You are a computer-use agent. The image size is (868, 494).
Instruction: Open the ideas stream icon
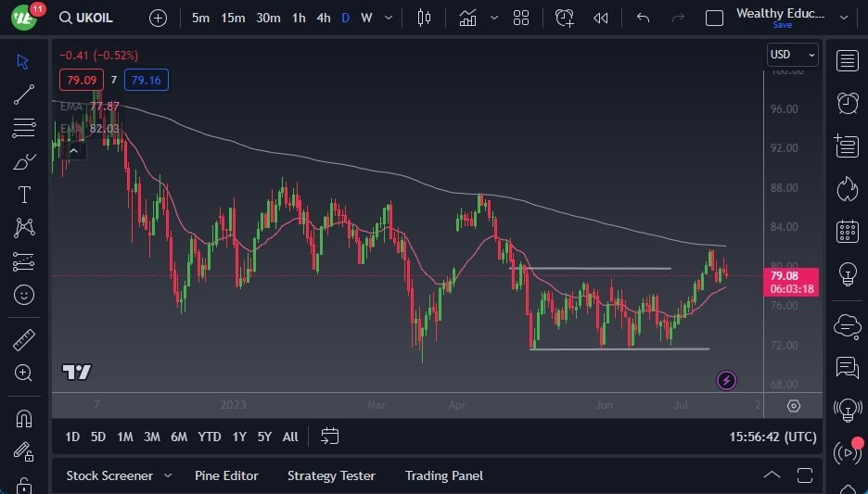847,410
